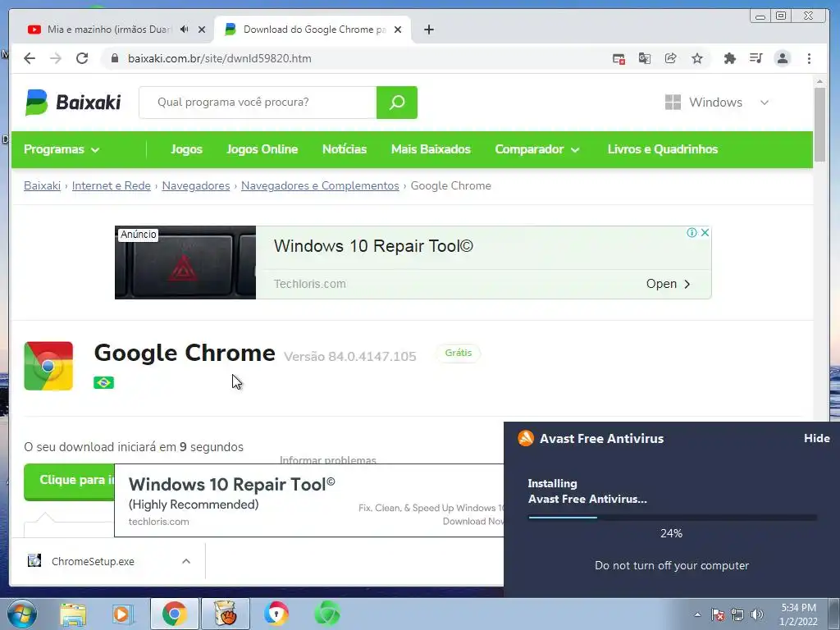Image resolution: width=840 pixels, height=630 pixels.
Task: Expand the Comparador menu
Action: [x=537, y=149]
